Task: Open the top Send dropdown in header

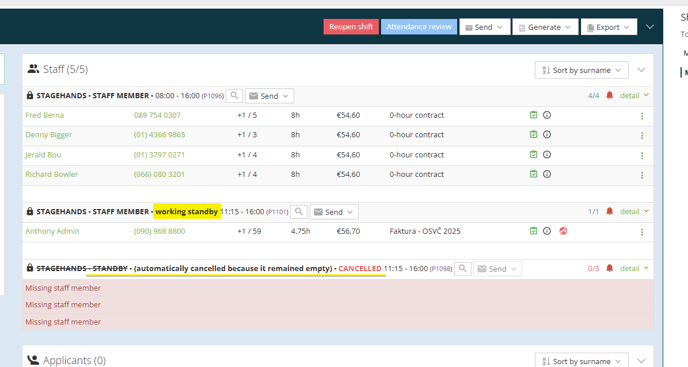Action: (x=485, y=27)
